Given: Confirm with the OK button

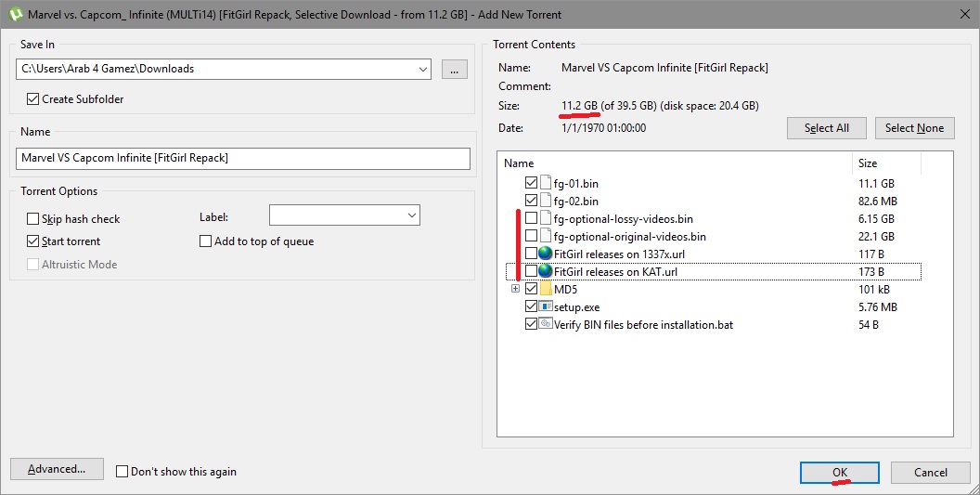Looking at the screenshot, I should coord(839,473).
